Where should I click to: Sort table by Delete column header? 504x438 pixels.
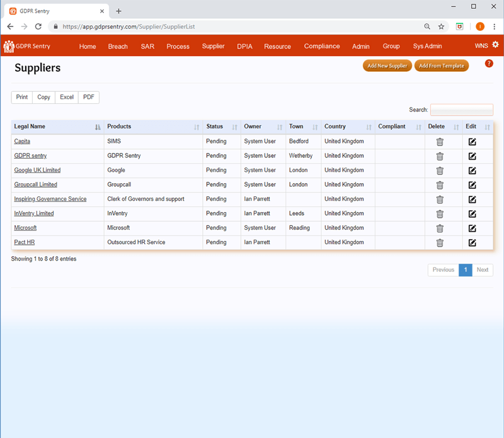coord(444,126)
